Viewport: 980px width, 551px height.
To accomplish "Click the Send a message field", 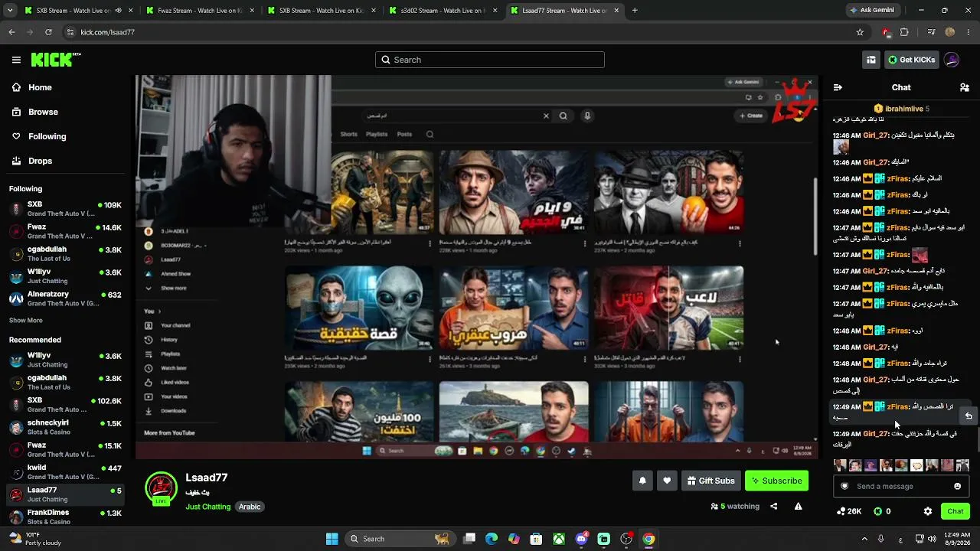I will [901, 486].
